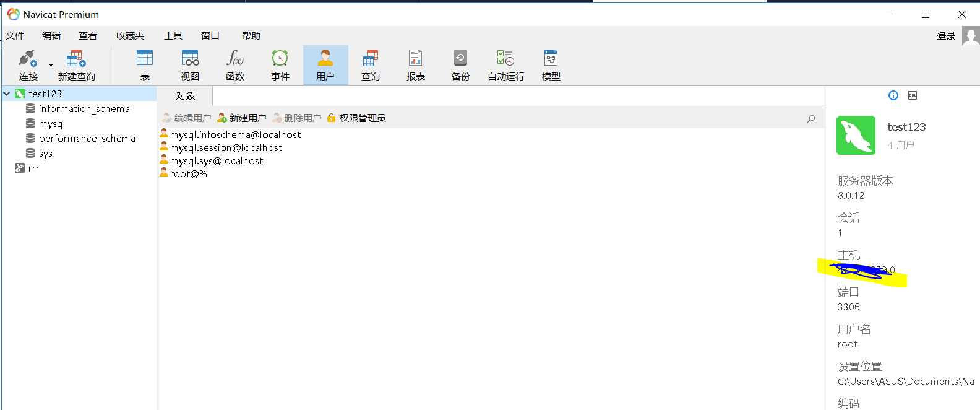This screenshot has height=410, width=980.
Task: Open the Query (查询) toolbar icon
Action: coord(371,65)
